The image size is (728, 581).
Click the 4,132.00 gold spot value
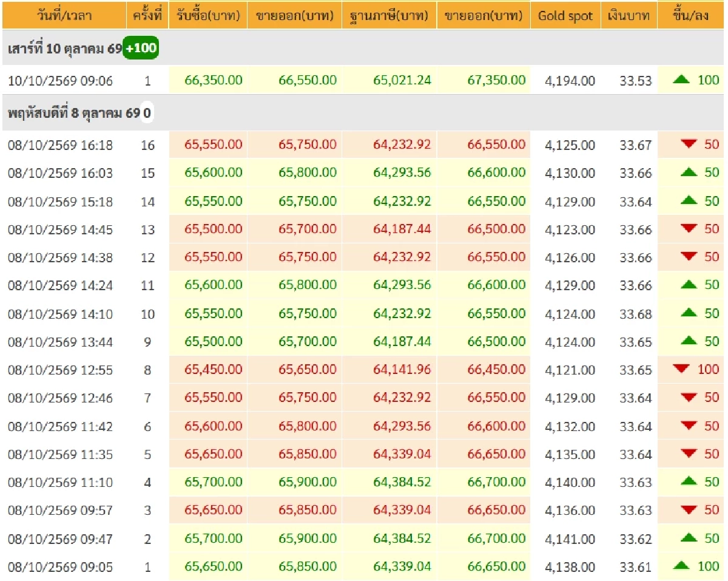(x=570, y=427)
